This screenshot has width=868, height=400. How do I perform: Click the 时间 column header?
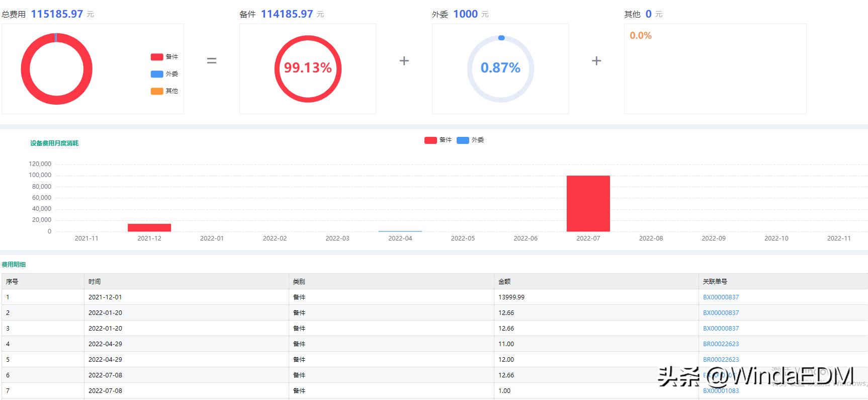(x=95, y=282)
